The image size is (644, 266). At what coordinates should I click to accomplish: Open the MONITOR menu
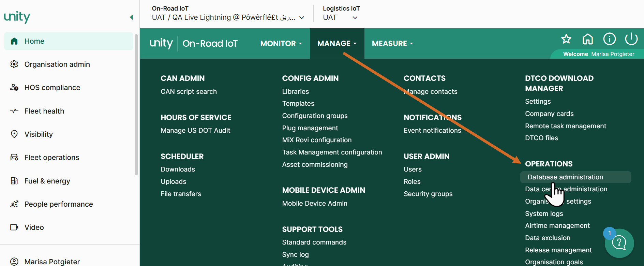point(281,43)
